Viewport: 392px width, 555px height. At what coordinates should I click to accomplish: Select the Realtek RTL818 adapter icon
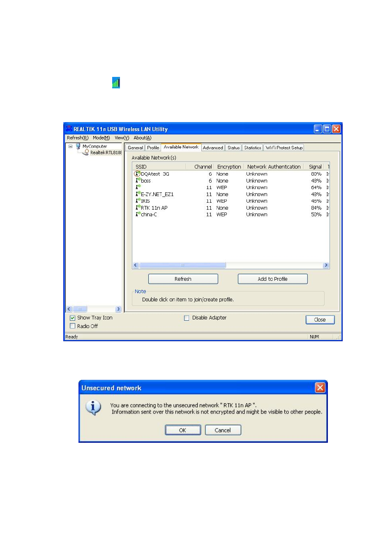pos(85,152)
